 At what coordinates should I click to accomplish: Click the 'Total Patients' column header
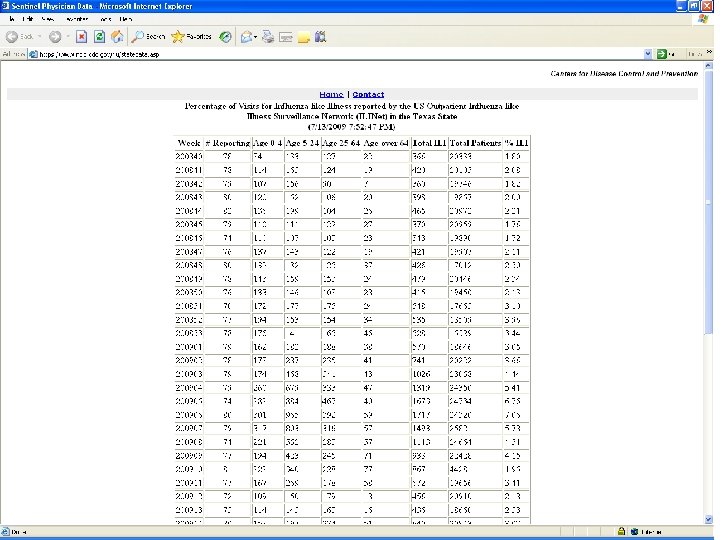475,143
